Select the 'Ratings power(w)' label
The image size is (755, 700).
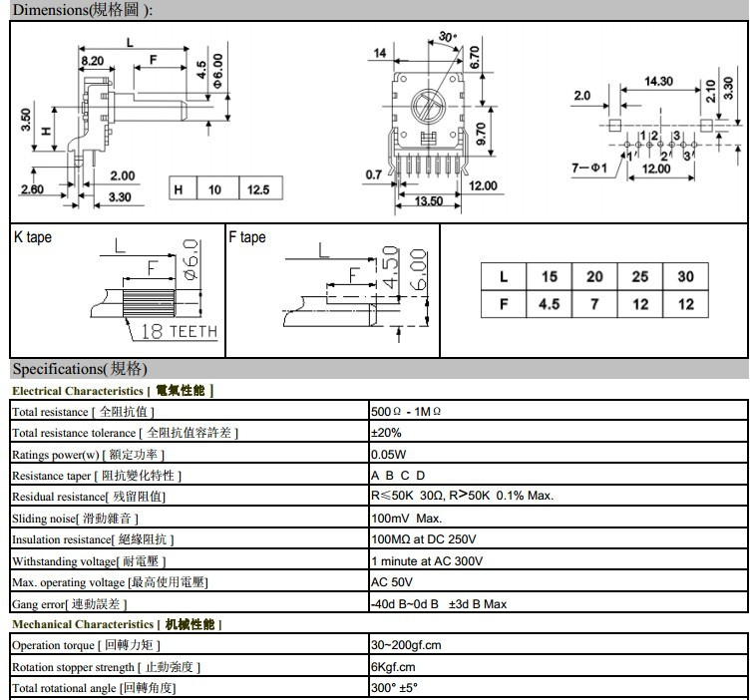pyautogui.click(x=88, y=455)
